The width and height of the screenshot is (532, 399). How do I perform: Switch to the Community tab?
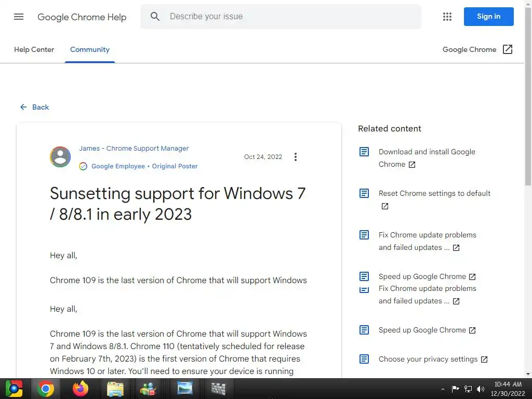tap(90, 49)
